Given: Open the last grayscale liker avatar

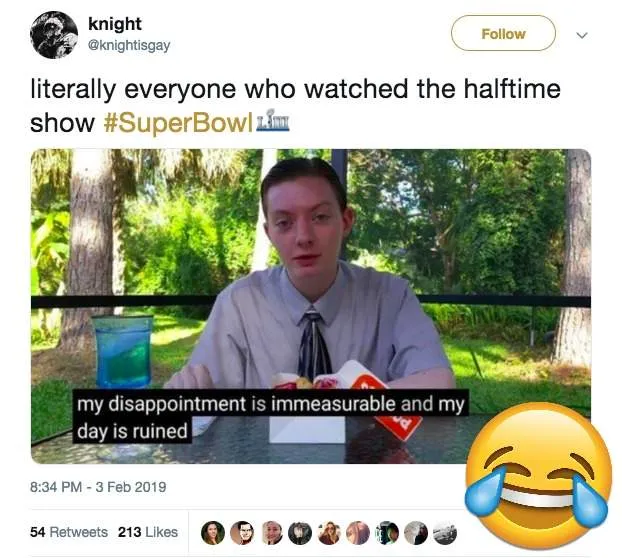Looking at the screenshot, I should pos(445,533).
